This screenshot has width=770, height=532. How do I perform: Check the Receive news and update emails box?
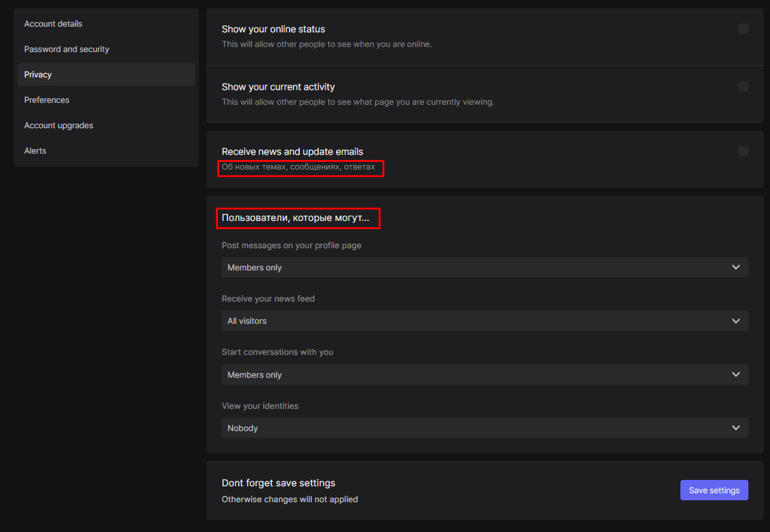(743, 151)
